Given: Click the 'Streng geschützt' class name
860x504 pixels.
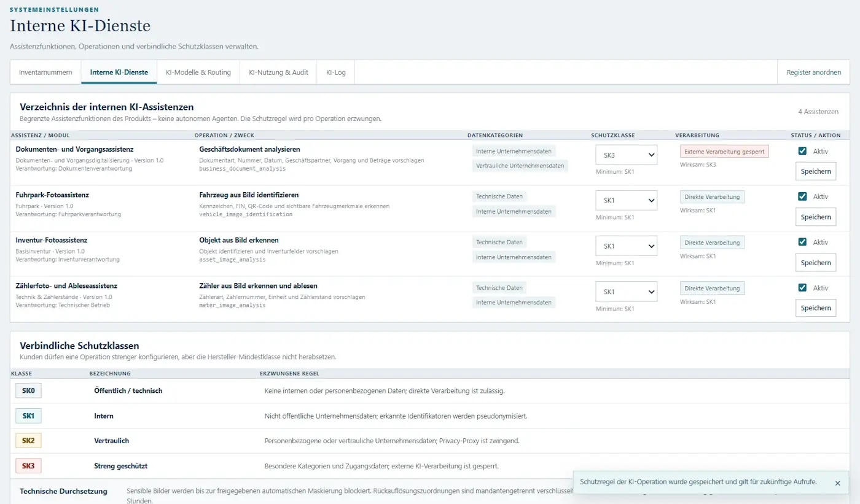Looking at the screenshot, I should (120, 466).
